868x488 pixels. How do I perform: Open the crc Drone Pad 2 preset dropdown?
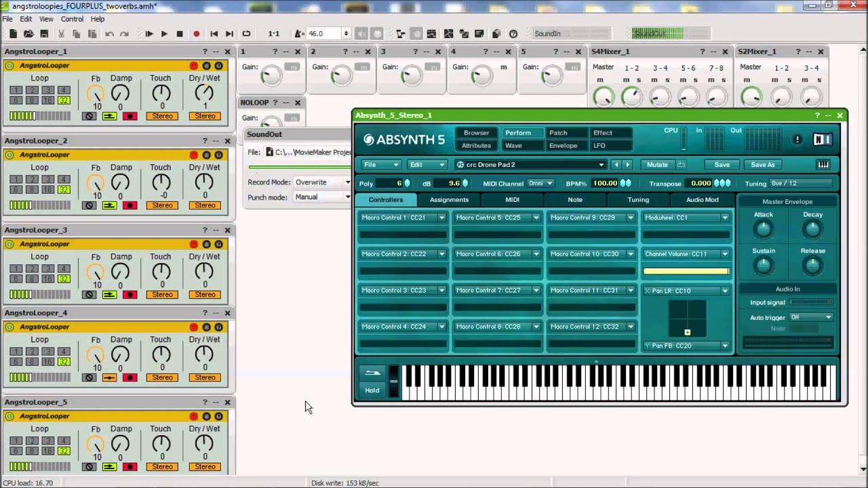(x=530, y=165)
